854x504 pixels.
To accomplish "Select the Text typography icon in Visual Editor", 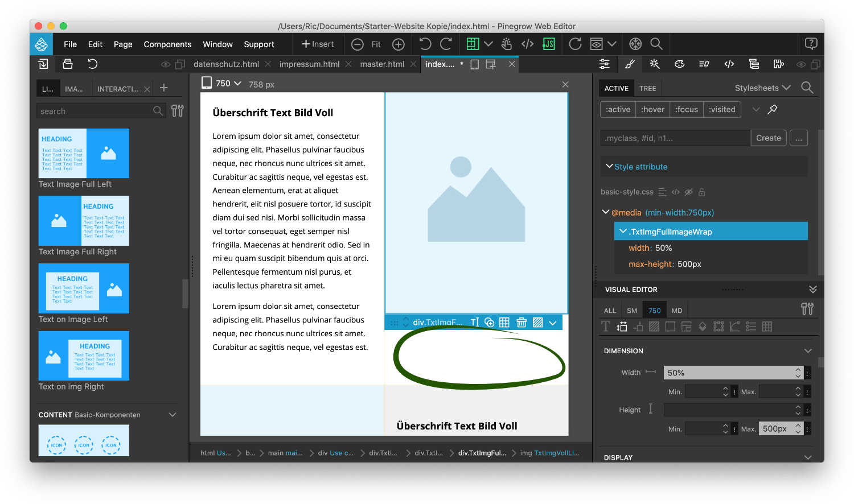I will point(606,327).
